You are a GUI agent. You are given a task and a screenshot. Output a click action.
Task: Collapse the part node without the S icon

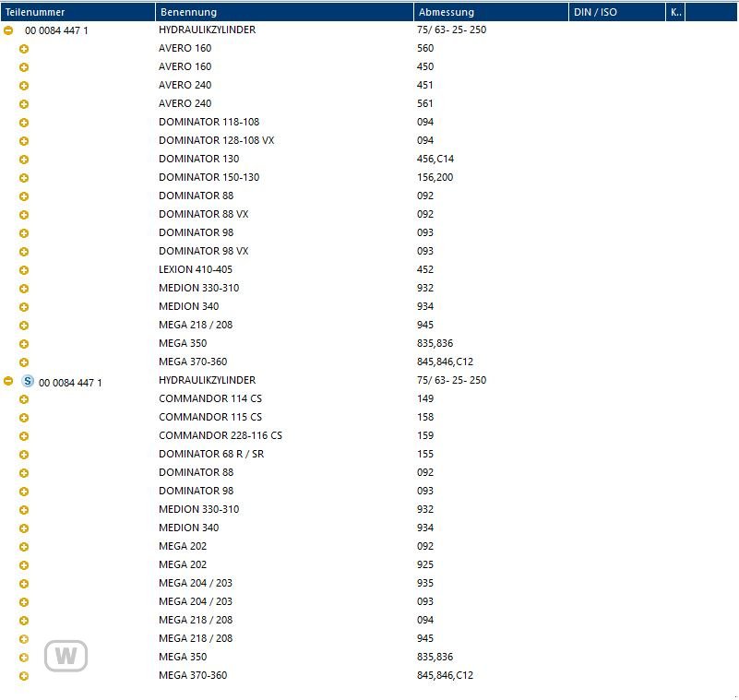(x=9, y=30)
